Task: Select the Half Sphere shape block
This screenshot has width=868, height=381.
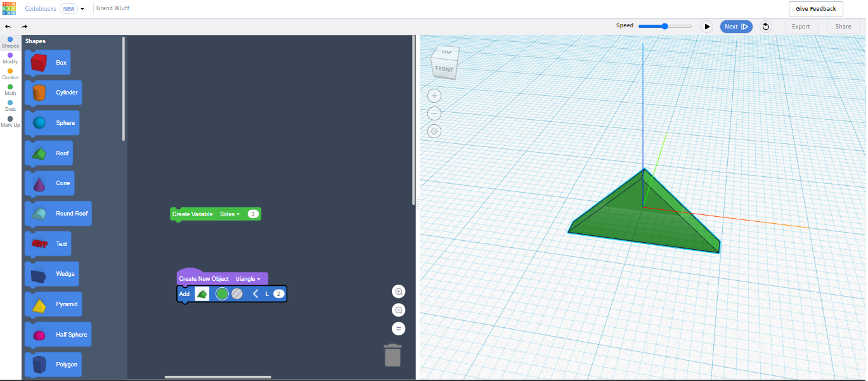Action: (x=58, y=335)
